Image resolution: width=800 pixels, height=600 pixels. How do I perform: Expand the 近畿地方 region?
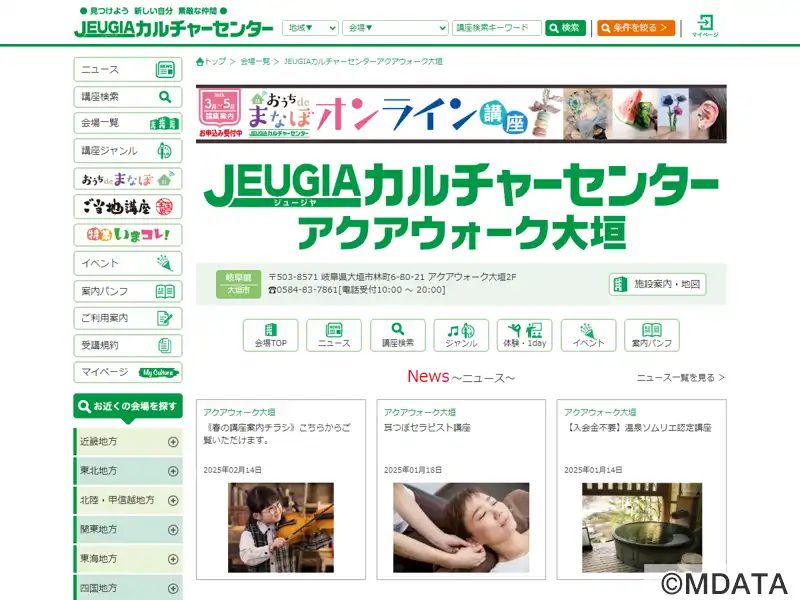128,442
